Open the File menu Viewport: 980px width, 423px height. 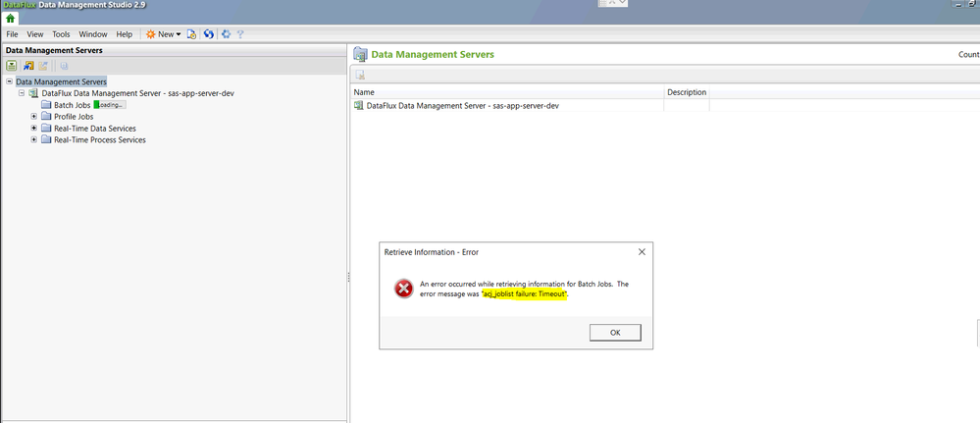(x=12, y=34)
